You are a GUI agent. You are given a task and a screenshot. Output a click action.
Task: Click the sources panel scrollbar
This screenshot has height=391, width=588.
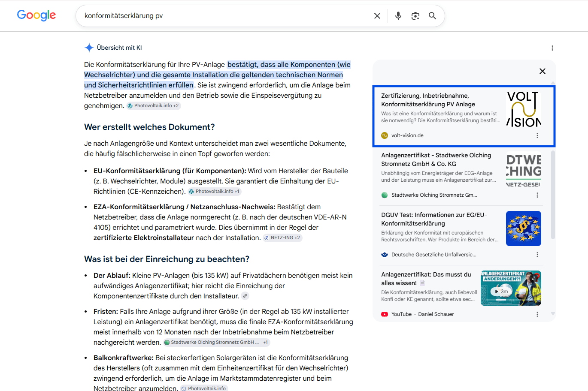[x=553, y=194]
